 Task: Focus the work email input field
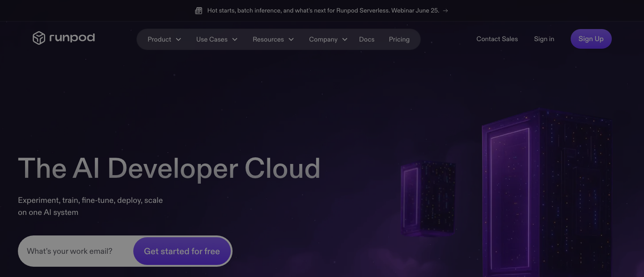click(x=76, y=251)
